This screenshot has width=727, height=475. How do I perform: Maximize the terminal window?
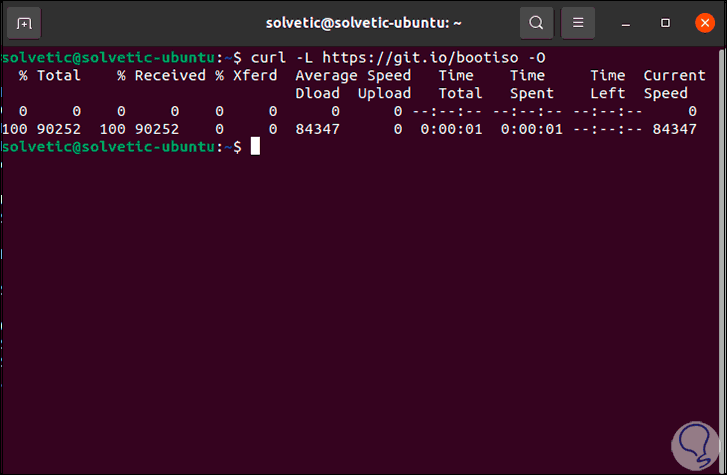[x=666, y=22]
